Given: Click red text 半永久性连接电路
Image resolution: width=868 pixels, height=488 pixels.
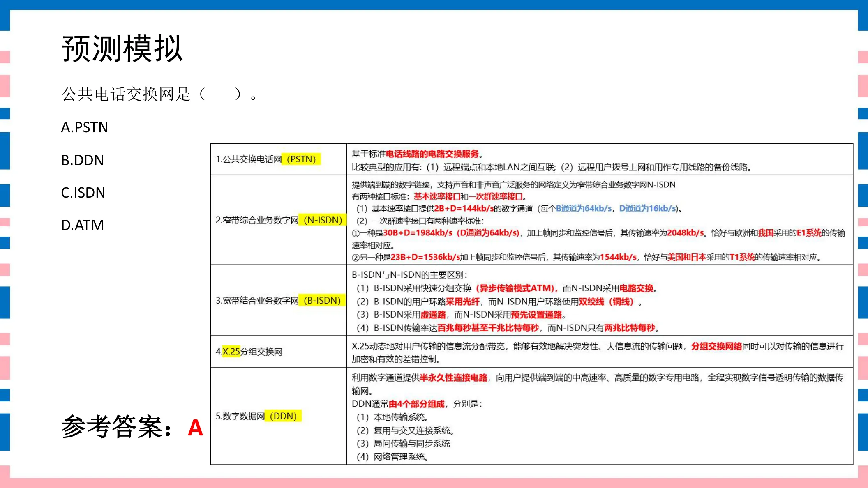Looking at the screenshot, I should [453, 378].
